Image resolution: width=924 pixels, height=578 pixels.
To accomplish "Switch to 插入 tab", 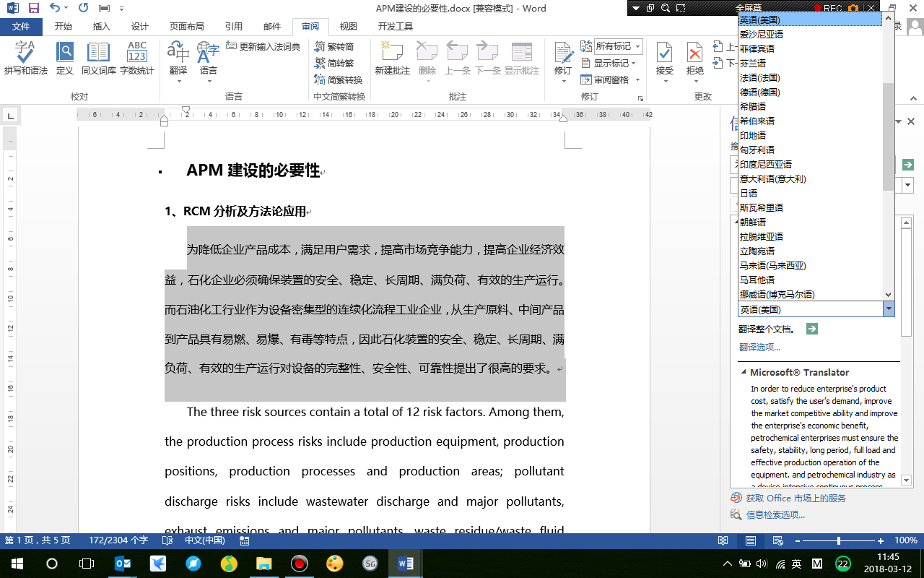I will click(x=102, y=27).
